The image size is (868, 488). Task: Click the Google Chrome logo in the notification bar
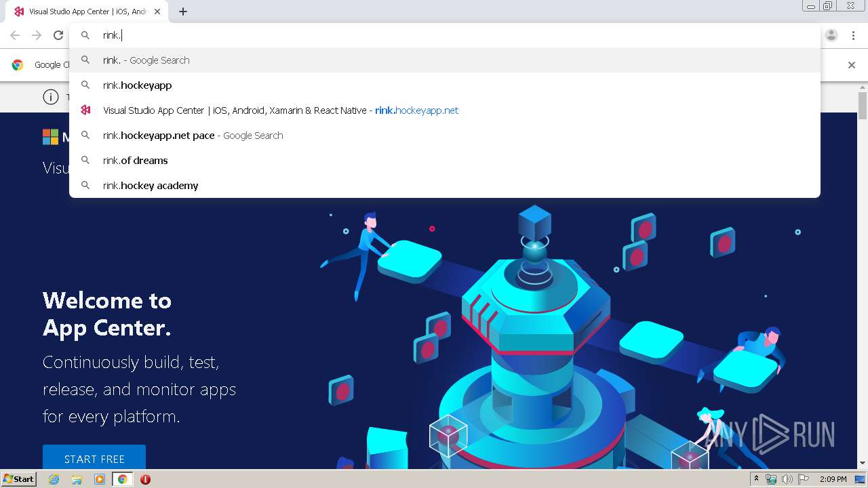[x=18, y=65]
